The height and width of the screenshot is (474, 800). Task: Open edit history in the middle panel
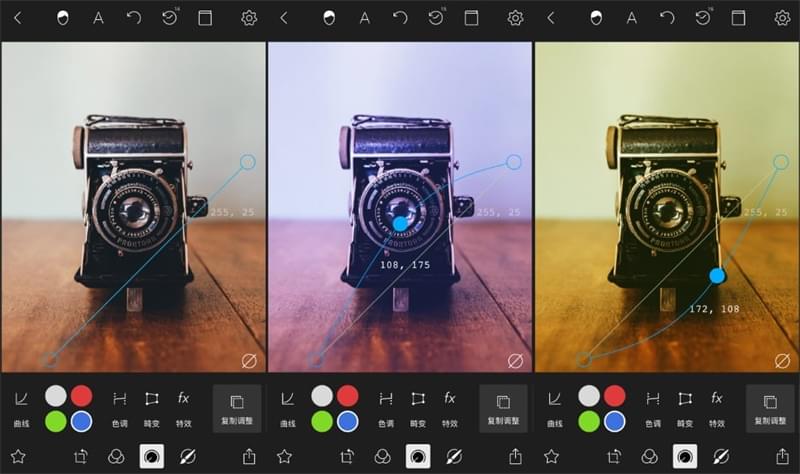click(436, 18)
